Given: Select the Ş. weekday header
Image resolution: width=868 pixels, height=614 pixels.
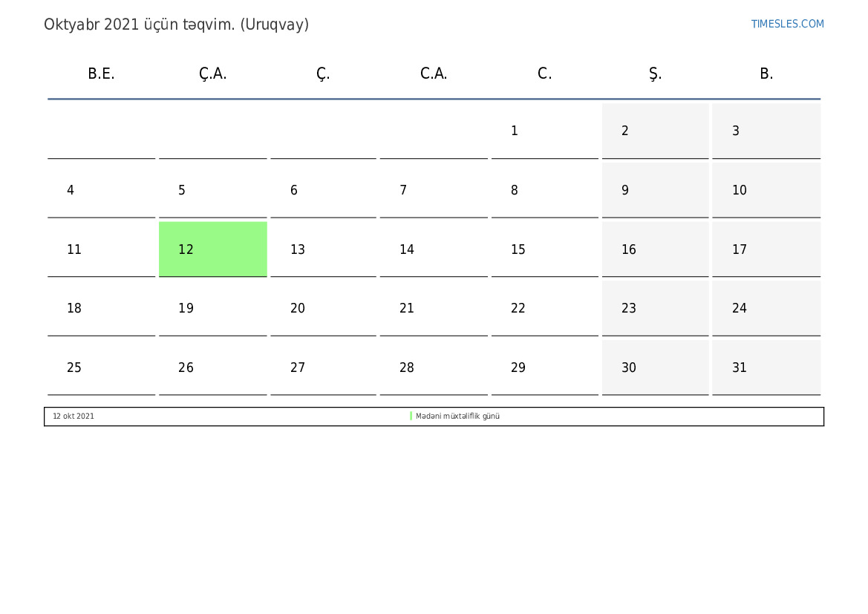Looking at the screenshot, I should (655, 74).
